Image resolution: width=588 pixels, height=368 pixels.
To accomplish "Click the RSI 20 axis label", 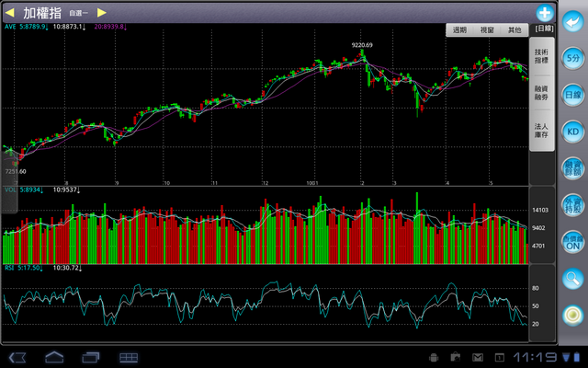I will (x=536, y=324).
